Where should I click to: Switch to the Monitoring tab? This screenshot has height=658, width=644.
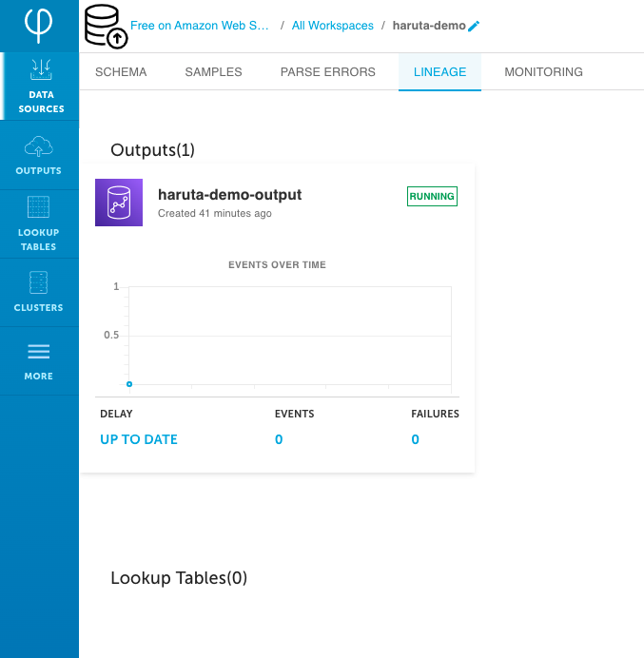point(543,71)
